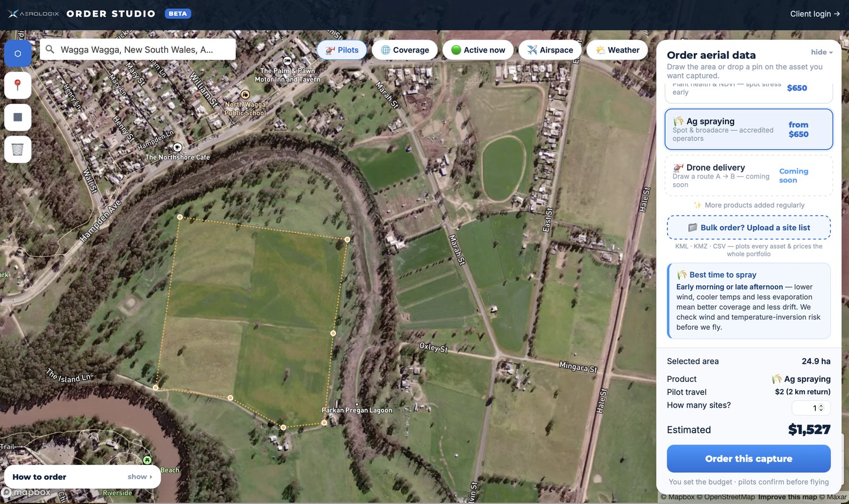The height and width of the screenshot is (504, 849).
Task: Toggle the Coverage map layer
Action: point(405,50)
